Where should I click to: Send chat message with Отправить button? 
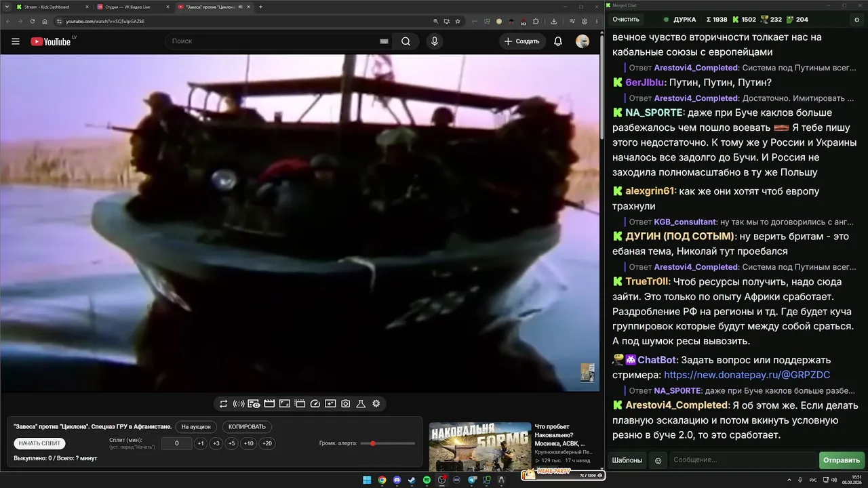[x=842, y=460]
